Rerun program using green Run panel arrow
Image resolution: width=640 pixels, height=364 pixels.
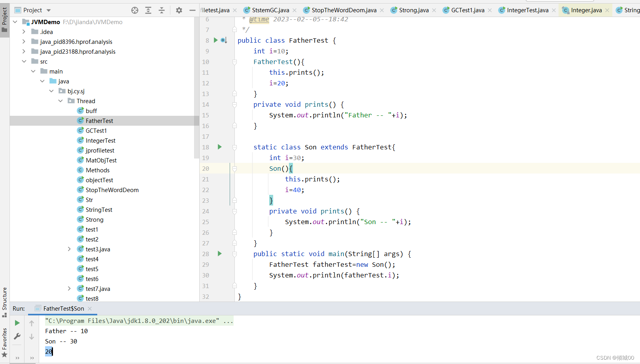[x=17, y=323]
